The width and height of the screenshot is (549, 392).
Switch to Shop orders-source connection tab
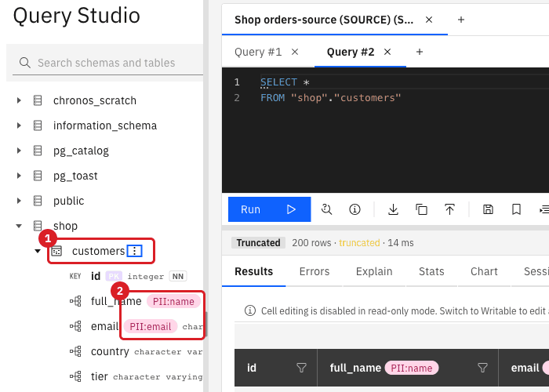click(x=324, y=20)
